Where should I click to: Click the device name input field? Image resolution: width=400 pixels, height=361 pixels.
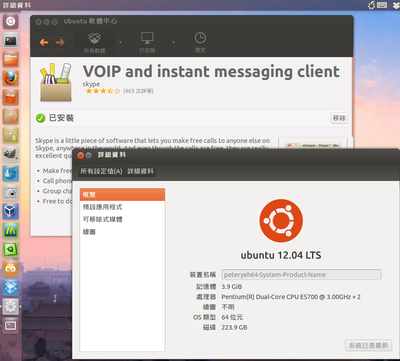(x=302, y=275)
